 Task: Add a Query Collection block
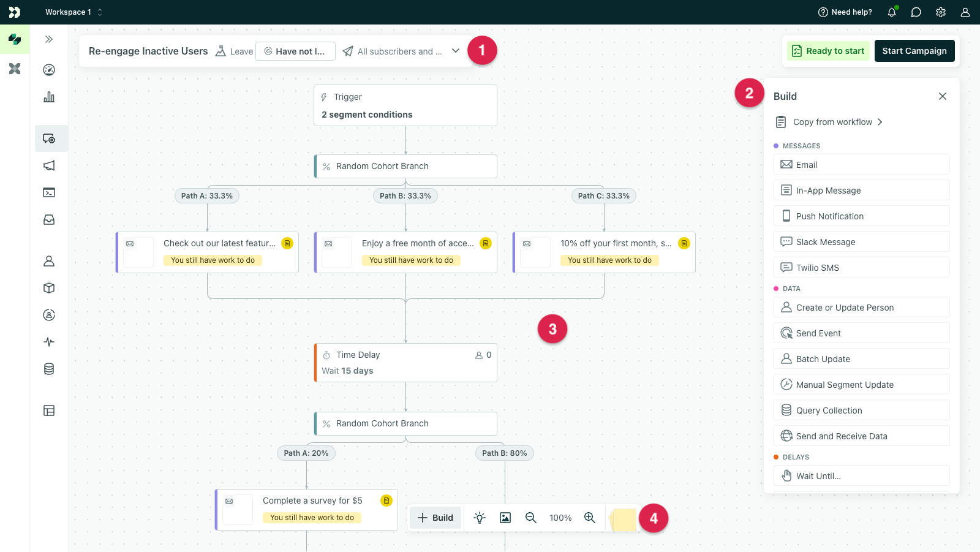click(x=862, y=410)
